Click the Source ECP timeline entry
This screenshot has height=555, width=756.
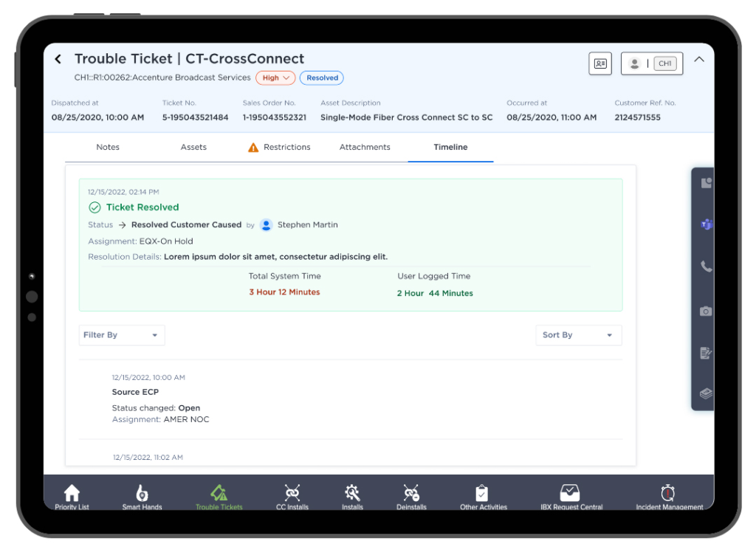pos(136,392)
